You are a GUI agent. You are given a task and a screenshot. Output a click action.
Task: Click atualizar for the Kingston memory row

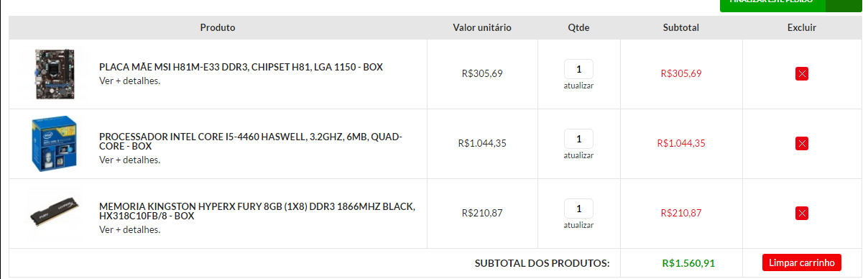[x=578, y=225]
